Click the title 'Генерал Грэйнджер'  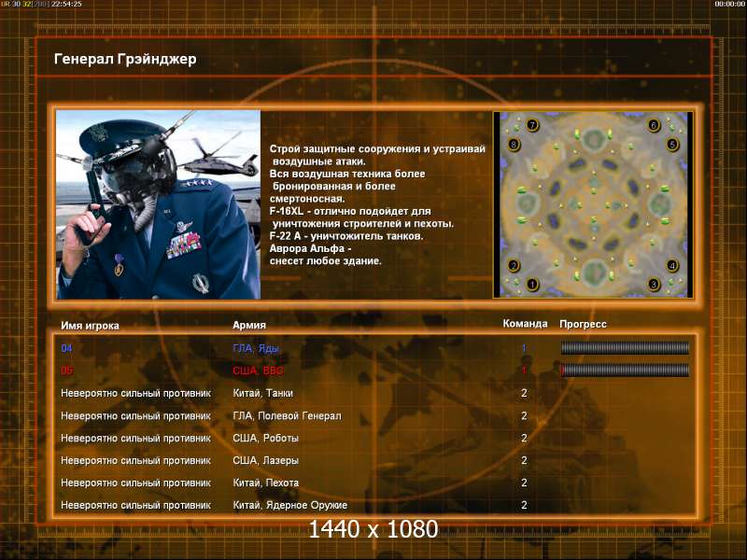point(125,59)
